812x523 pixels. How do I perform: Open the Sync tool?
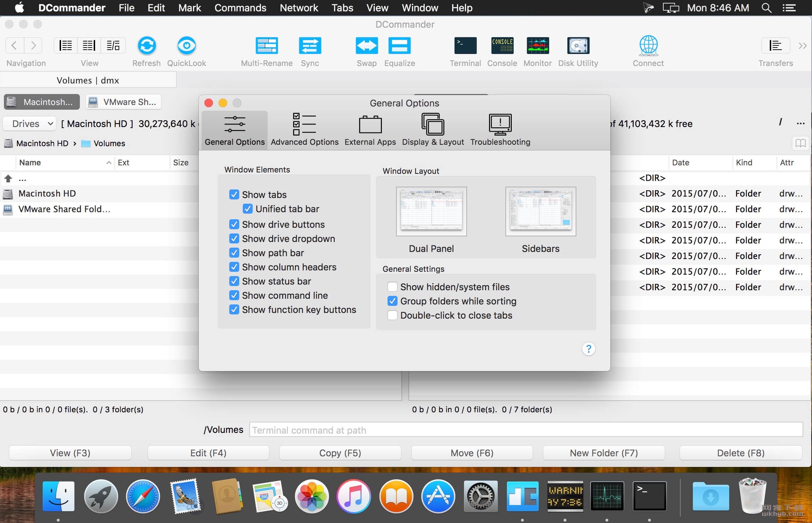310,46
